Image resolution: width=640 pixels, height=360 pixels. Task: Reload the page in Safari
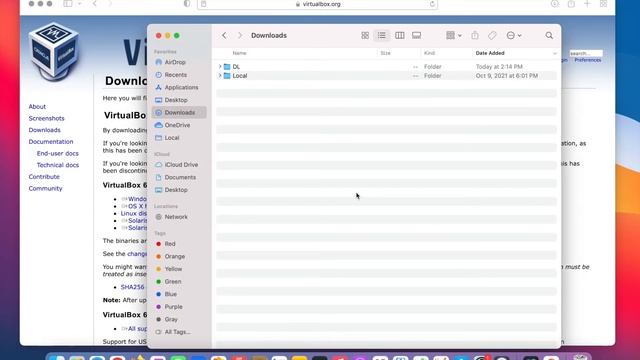pyautogui.click(x=432, y=4)
